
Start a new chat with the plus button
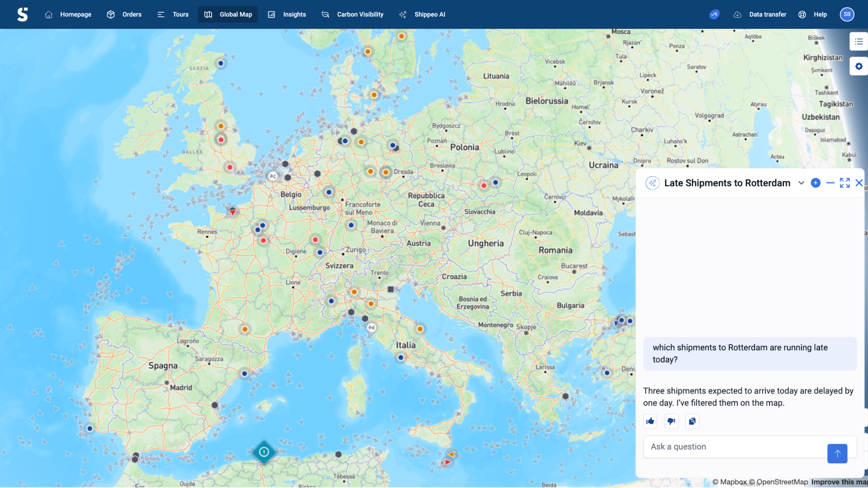pyautogui.click(x=815, y=183)
